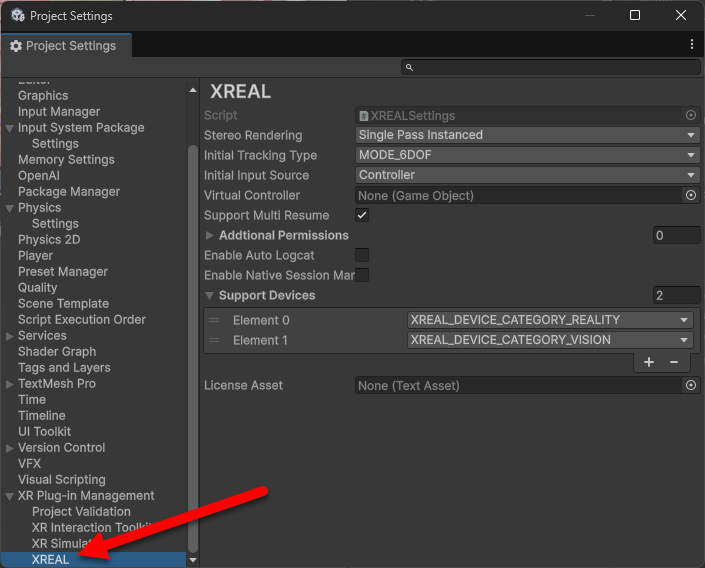Viewport: 705px width, 568px height.
Task: Click the Project Settings gear tab icon
Action: tap(16, 46)
